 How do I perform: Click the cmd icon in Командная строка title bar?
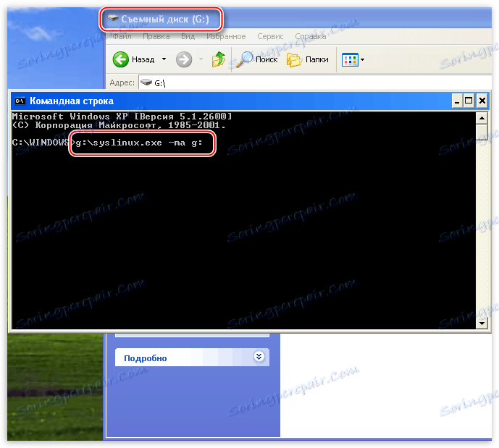coord(20,101)
